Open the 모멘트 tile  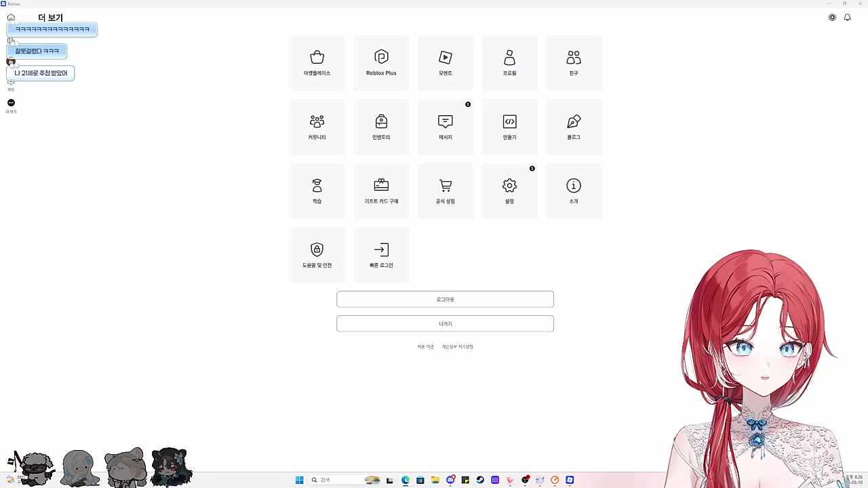click(x=446, y=63)
